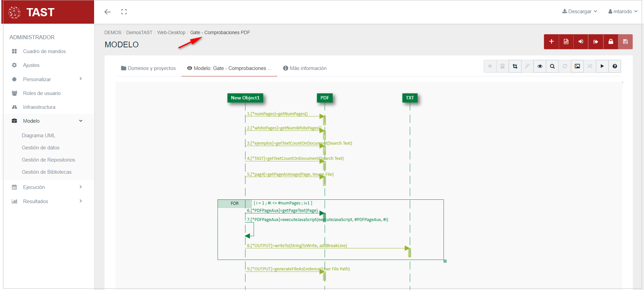The width and height of the screenshot is (644, 290).
Task: Open the help question mark icon
Action: [x=615, y=66]
